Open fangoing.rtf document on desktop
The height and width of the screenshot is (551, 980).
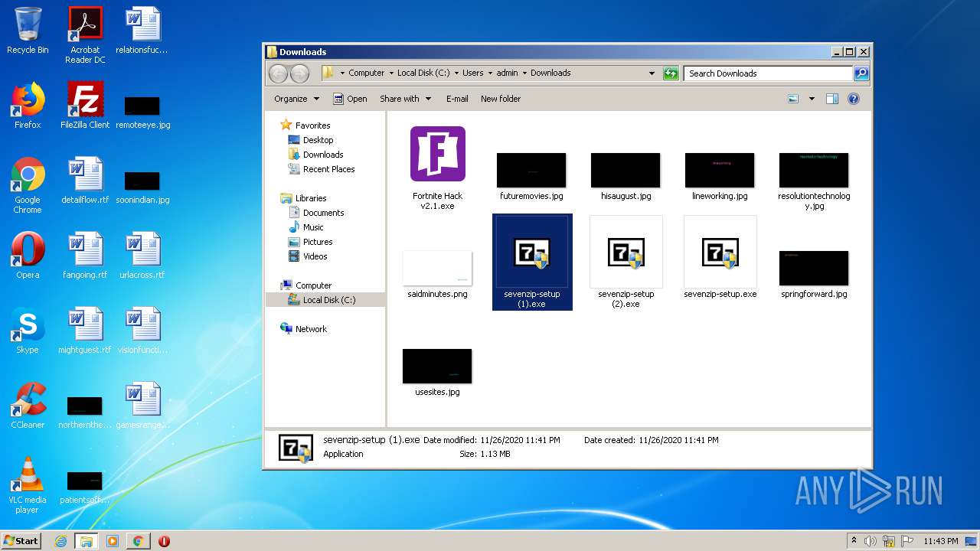coord(85,249)
